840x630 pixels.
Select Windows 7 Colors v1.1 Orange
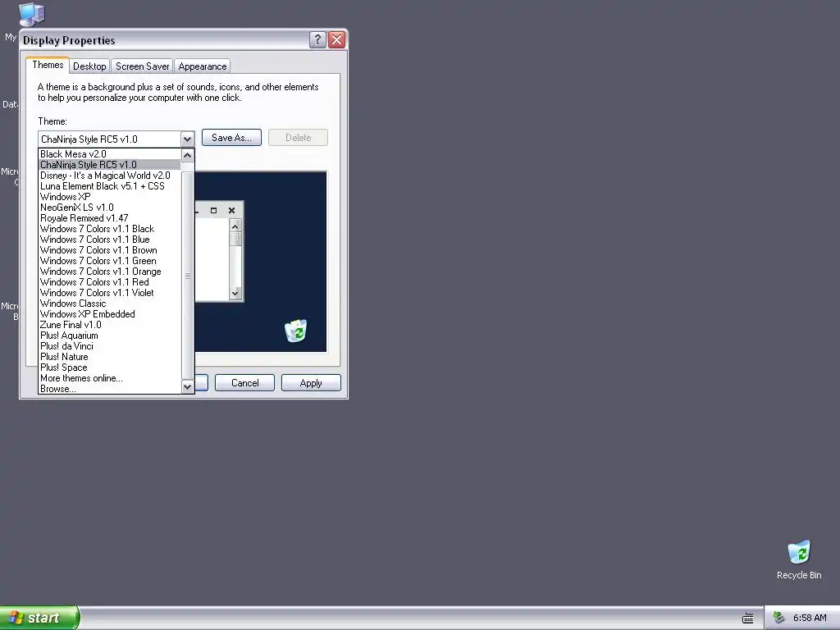click(x=111, y=272)
